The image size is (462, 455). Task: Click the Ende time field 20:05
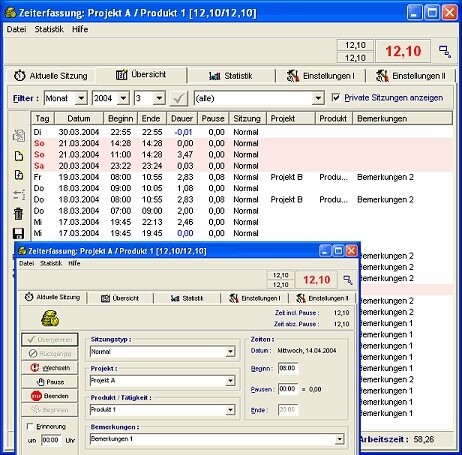pyautogui.click(x=288, y=410)
